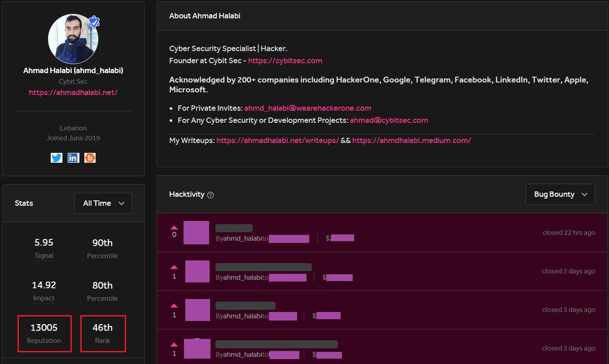Click the Hacktivity help question mark icon

tap(211, 195)
